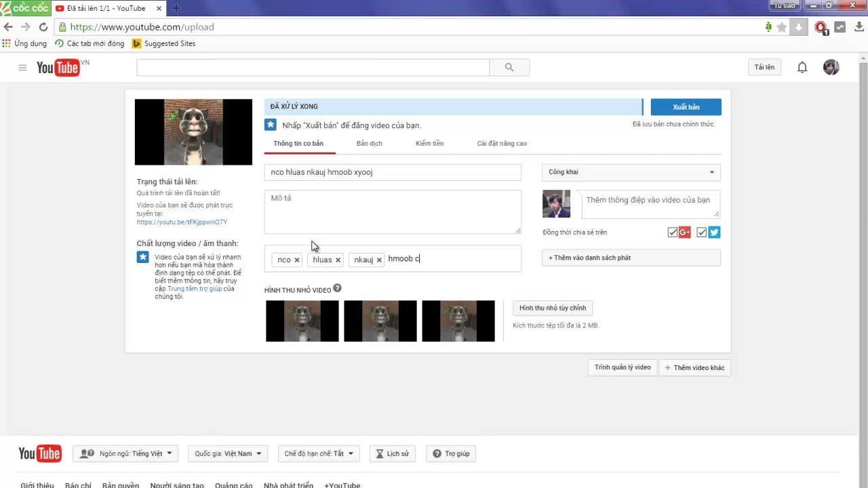Click the Cốc Cốc browser logo button

[x=25, y=8]
